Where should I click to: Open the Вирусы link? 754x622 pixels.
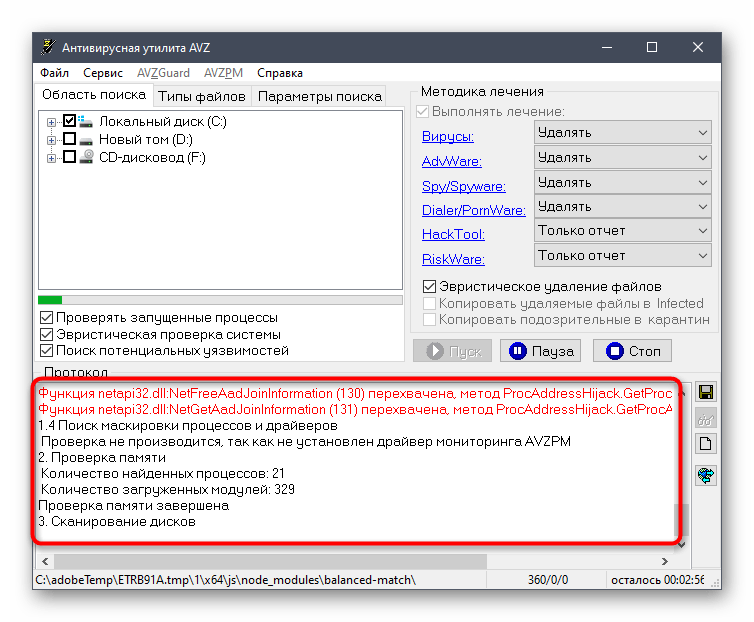[x=448, y=137]
